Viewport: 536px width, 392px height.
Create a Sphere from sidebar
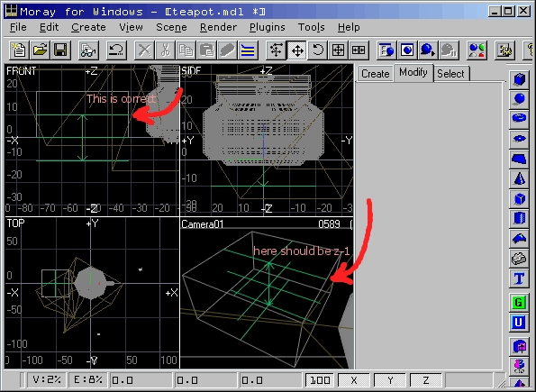[x=519, y=99]
